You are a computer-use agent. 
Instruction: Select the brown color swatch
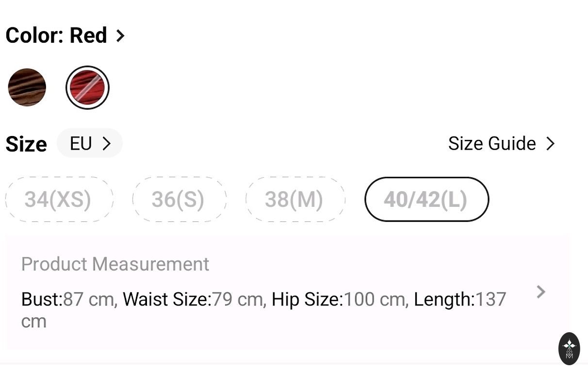[27, 87]
